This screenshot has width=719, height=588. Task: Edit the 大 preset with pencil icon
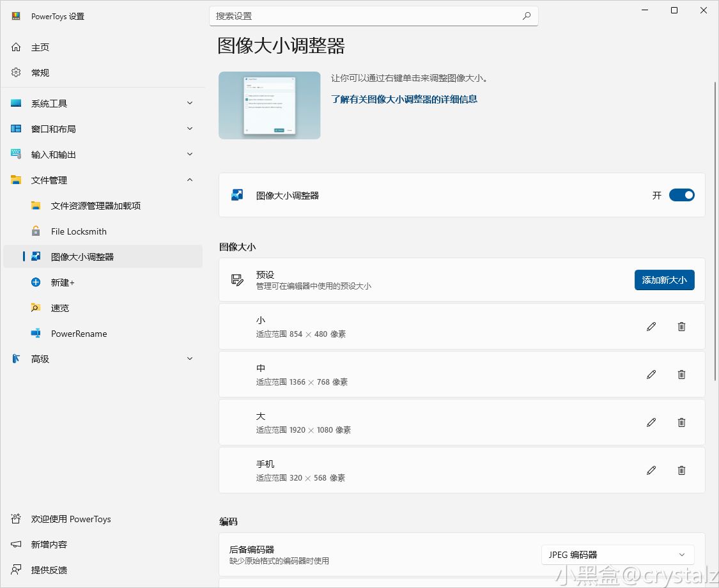click(651, 422)
